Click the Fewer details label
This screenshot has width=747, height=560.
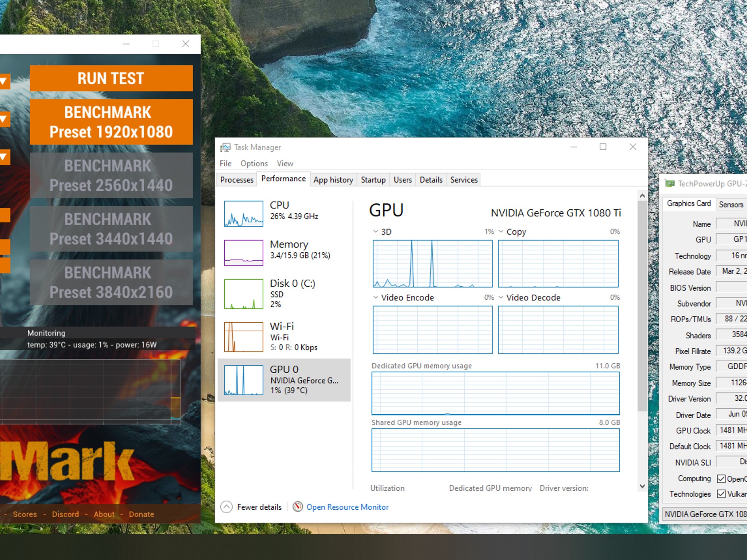click(x=259, y=507)
